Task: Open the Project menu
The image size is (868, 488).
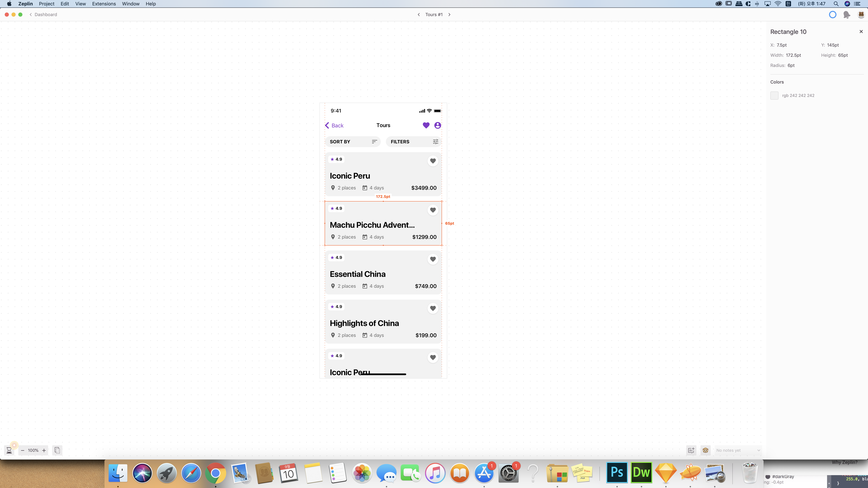Action: click(x=46, y=4)
